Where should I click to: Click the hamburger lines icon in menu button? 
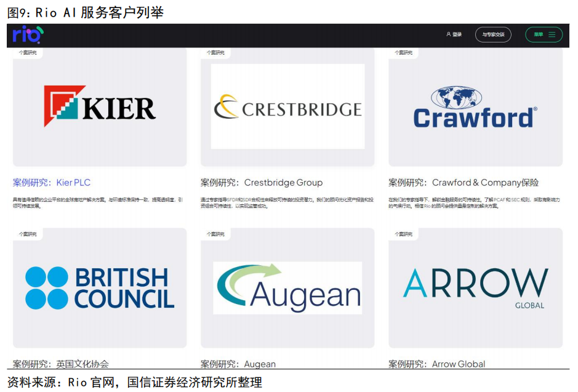pos(552,34)
